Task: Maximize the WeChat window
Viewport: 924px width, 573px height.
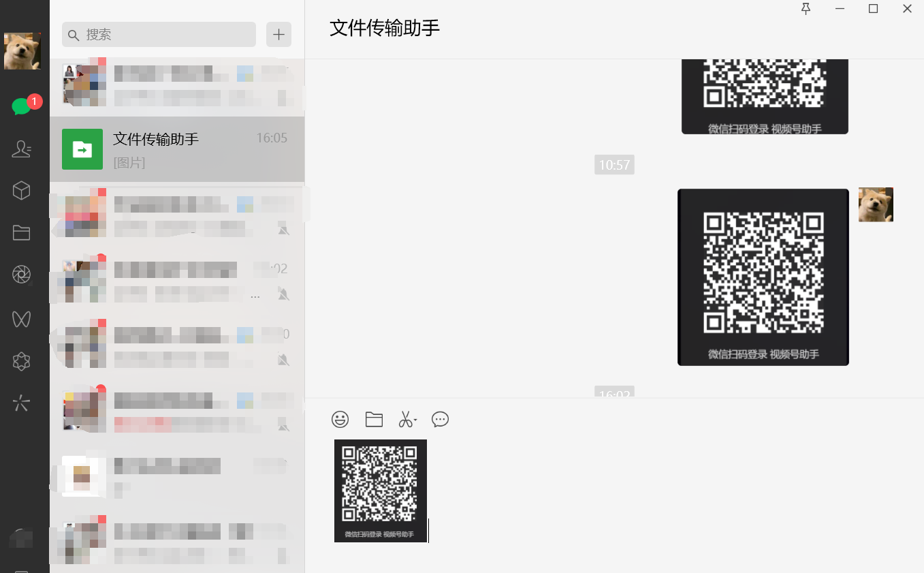Action: point(873,9)
